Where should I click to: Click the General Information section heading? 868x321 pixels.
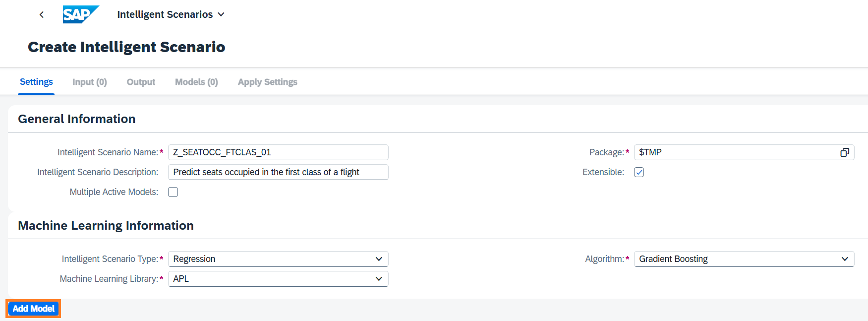click(x=77, y=119)
